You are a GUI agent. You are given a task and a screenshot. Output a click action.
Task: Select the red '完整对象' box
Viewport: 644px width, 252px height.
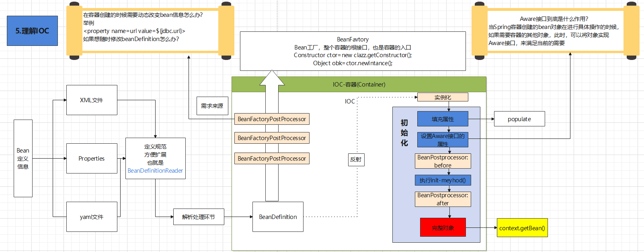pos(443,227)
